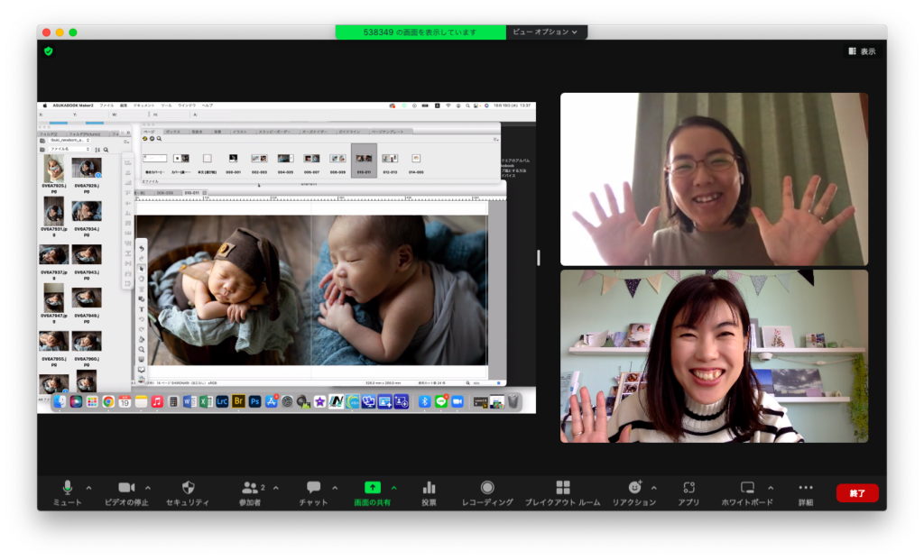This screenshot has height=560, width=924.
Task: Click the red End meeting button
Action: coord(857,493)
